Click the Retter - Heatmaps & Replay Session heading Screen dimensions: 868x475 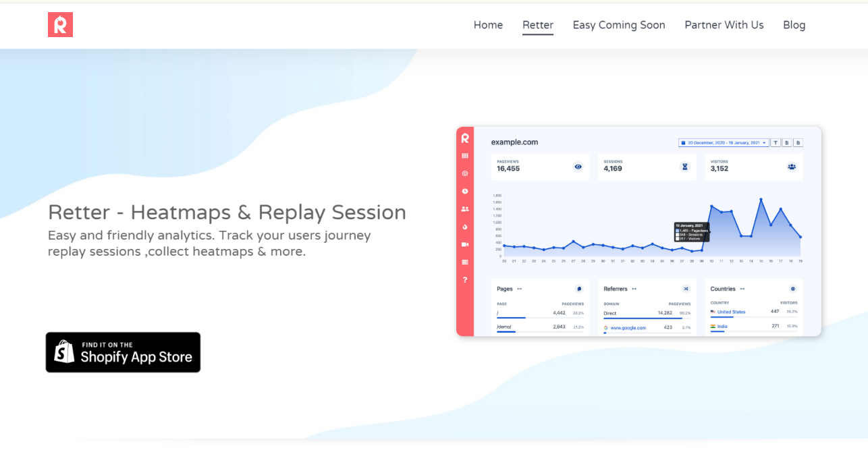227,213
